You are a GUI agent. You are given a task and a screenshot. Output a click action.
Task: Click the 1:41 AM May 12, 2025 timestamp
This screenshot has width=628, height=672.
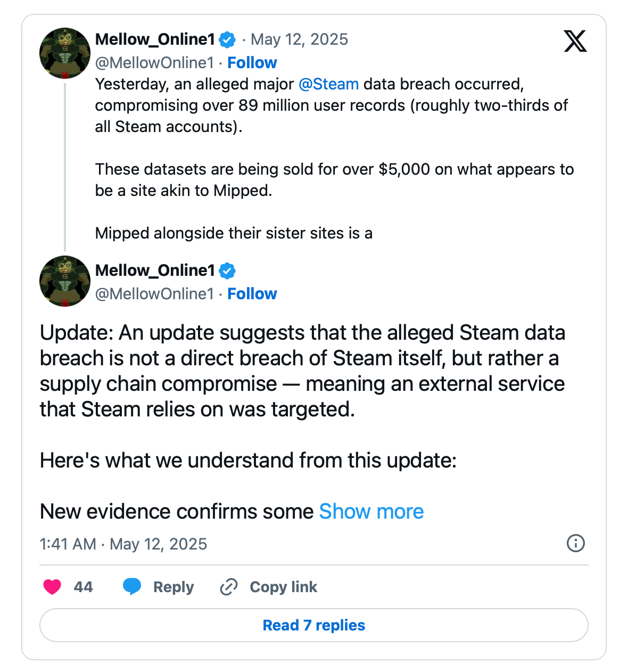pyautogui.click(x=123, y=544)
